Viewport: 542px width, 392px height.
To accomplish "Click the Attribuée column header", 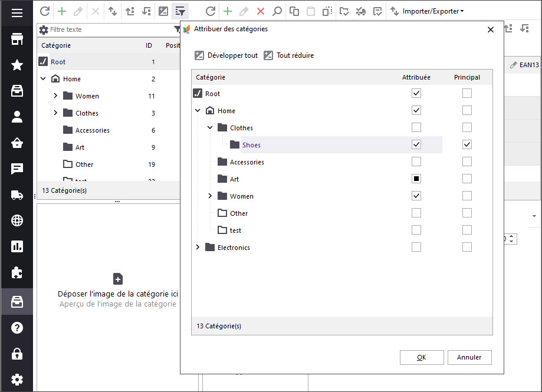I will (x=416, y=77).
